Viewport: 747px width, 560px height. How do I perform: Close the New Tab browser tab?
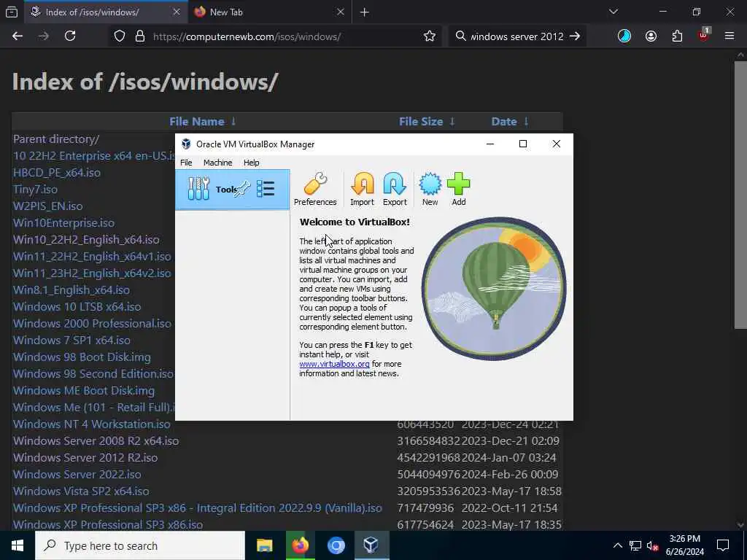pos(340,12)
